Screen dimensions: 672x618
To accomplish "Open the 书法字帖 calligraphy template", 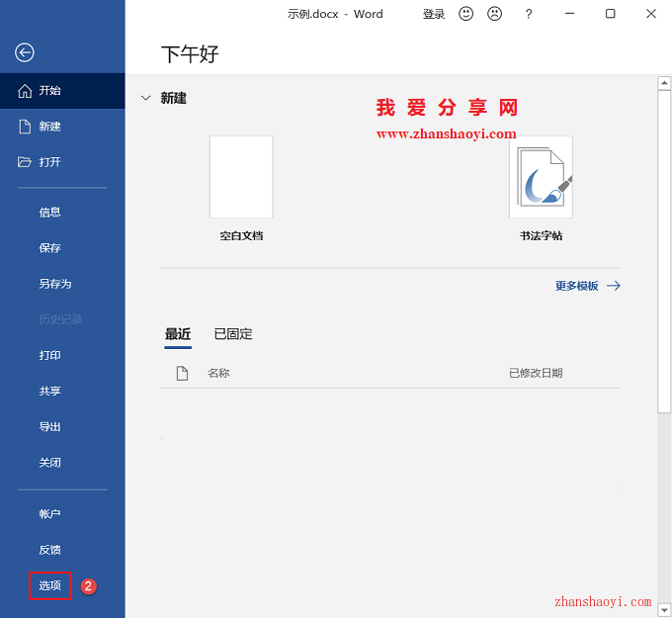I will coord(541,188).
